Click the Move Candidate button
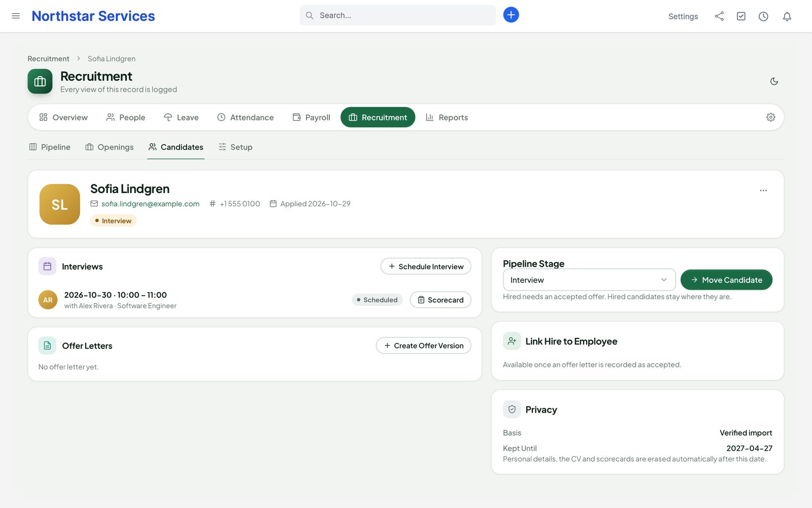This screenshot has height=508, width=812. click(x=726, y=280)
